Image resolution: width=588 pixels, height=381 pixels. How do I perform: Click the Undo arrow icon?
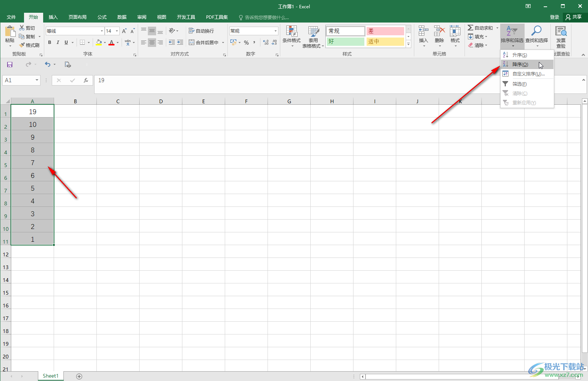pyautogui.click(x=48, y=65)
